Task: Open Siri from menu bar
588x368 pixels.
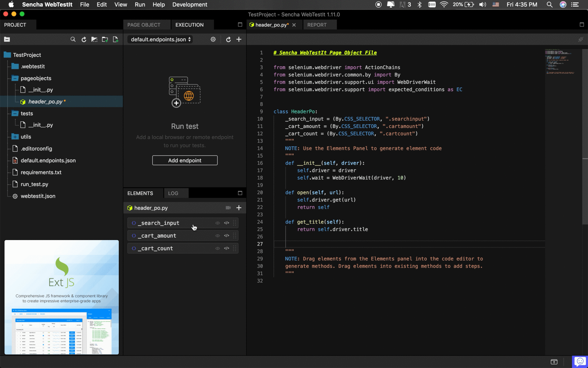Action: click(x=563, y=5)
